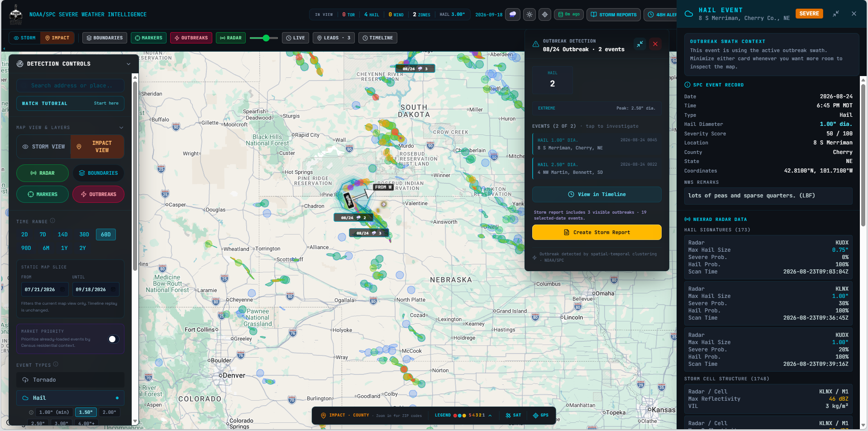The image size is (868, 431).
Task: Click the Detection Controls radar header icon
Action: click(20, 64)
